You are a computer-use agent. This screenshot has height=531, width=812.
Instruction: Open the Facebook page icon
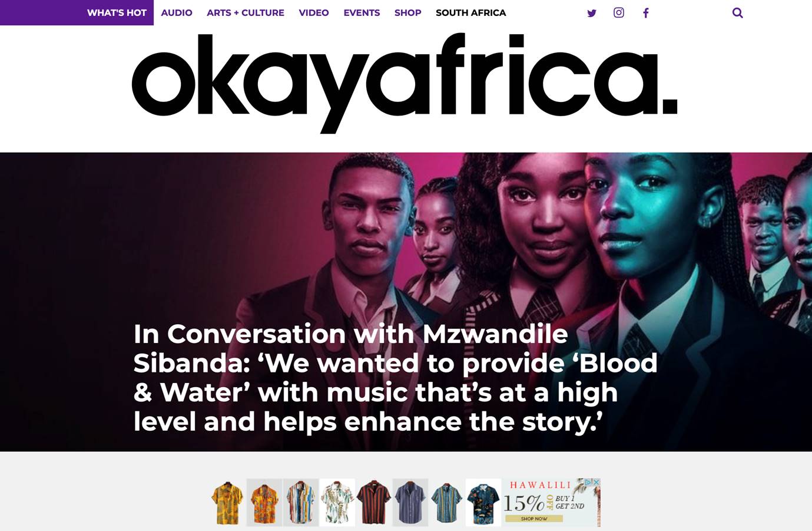point(646,13)
